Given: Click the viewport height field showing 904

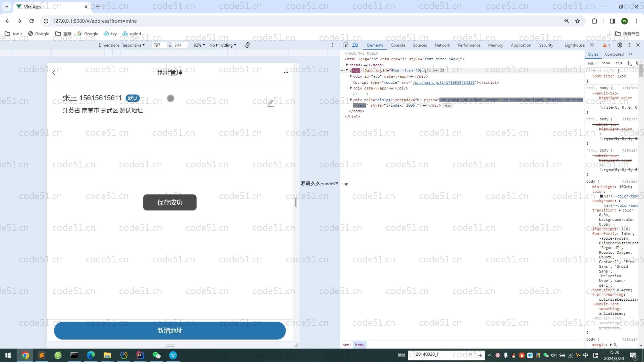Looking at the screenshot, I should (180, 45).
